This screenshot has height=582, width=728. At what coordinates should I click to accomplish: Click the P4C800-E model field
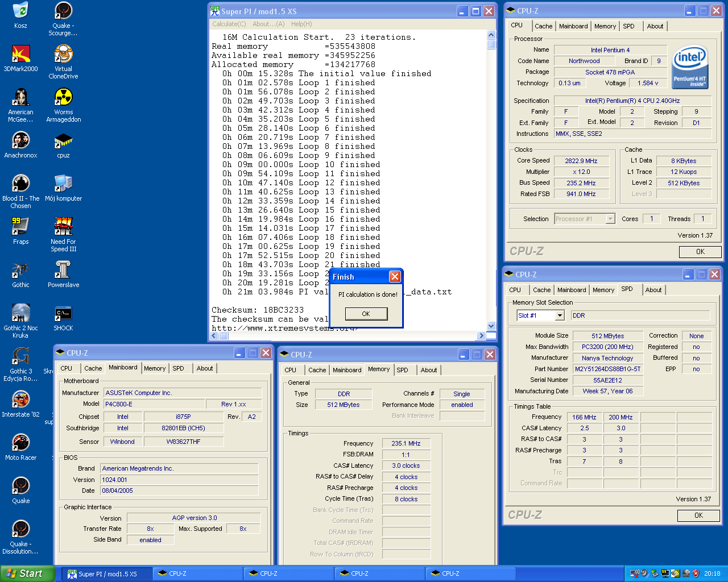coord(154,404)
